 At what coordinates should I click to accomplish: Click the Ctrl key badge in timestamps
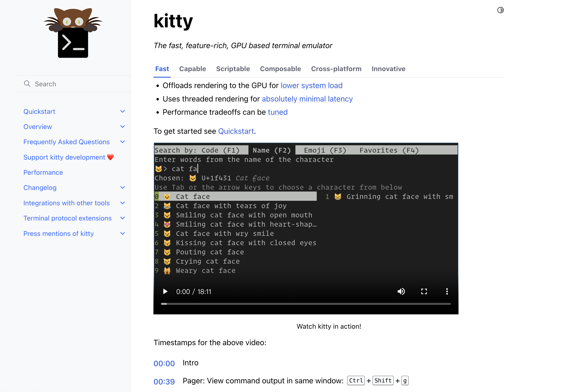[x=356, y=381]
